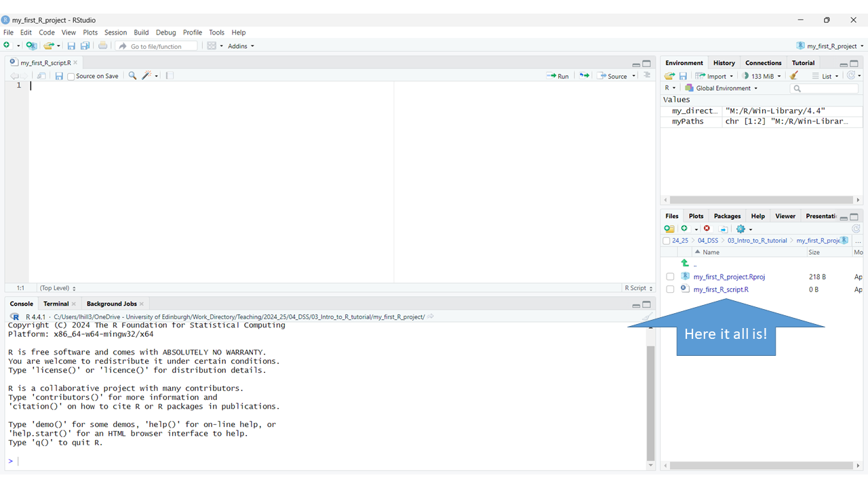Open 133 MiB memory usage dropdown
868x488 pixels.
tap(762, 76)
